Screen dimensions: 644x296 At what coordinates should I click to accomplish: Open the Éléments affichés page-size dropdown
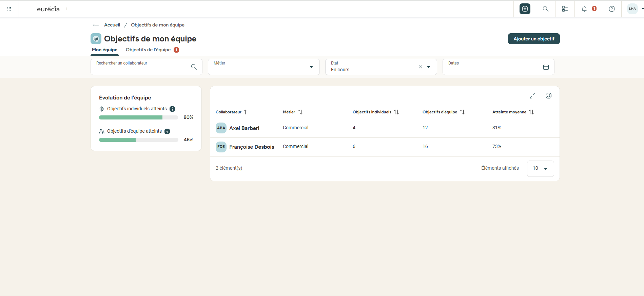541,169
